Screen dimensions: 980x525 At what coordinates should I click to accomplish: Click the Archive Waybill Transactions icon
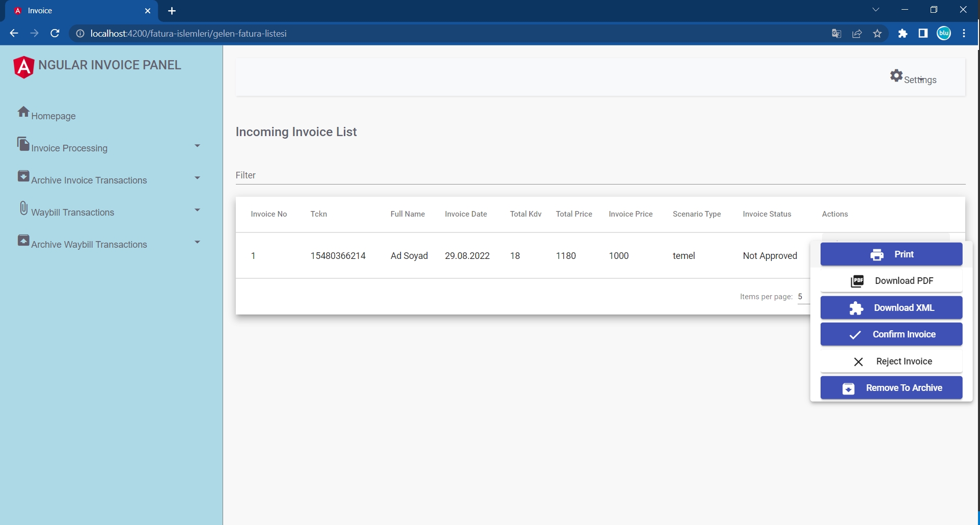(x=23, y=240)
